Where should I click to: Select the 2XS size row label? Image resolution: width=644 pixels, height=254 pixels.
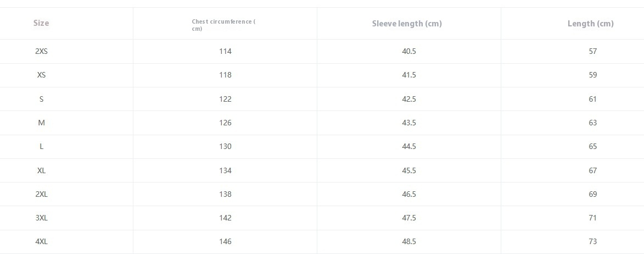click(41, 51)
